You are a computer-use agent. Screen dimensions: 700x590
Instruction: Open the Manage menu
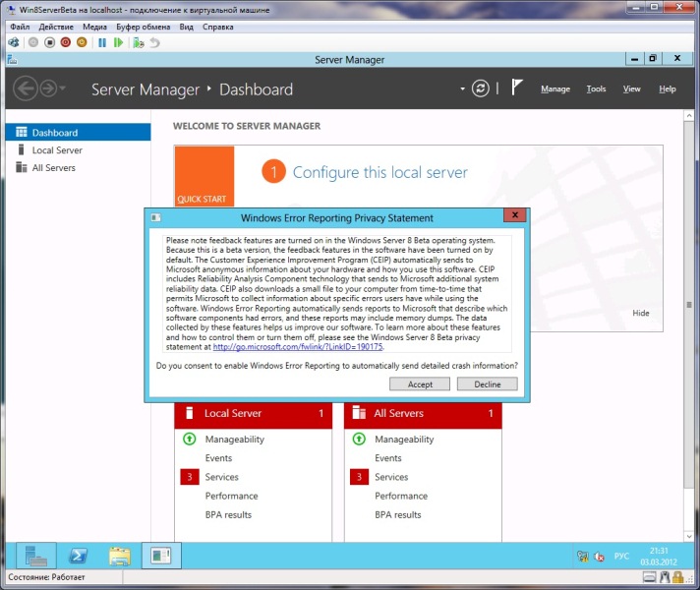point(555,89)
